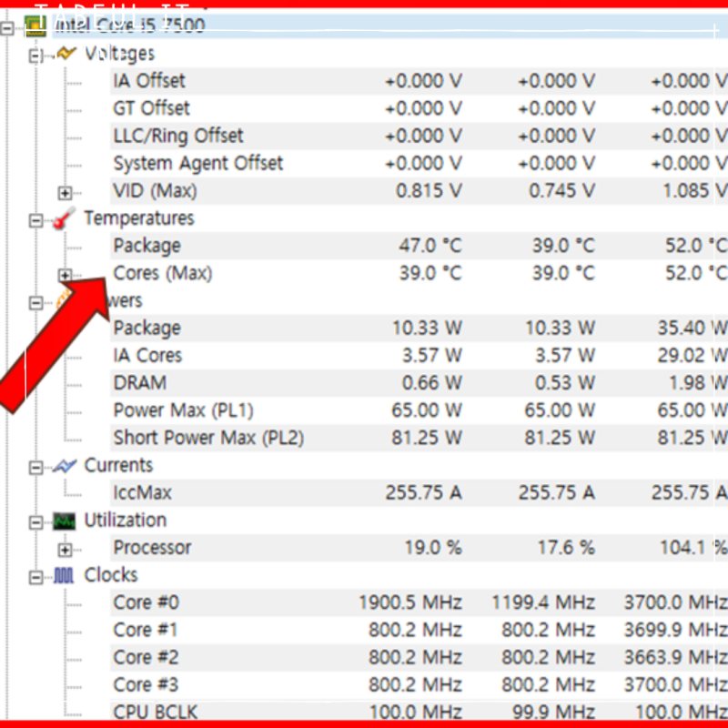728x728 pixels.
Task: Click the 47.0 °C Package temperature value
Action: tap(430, 246)
